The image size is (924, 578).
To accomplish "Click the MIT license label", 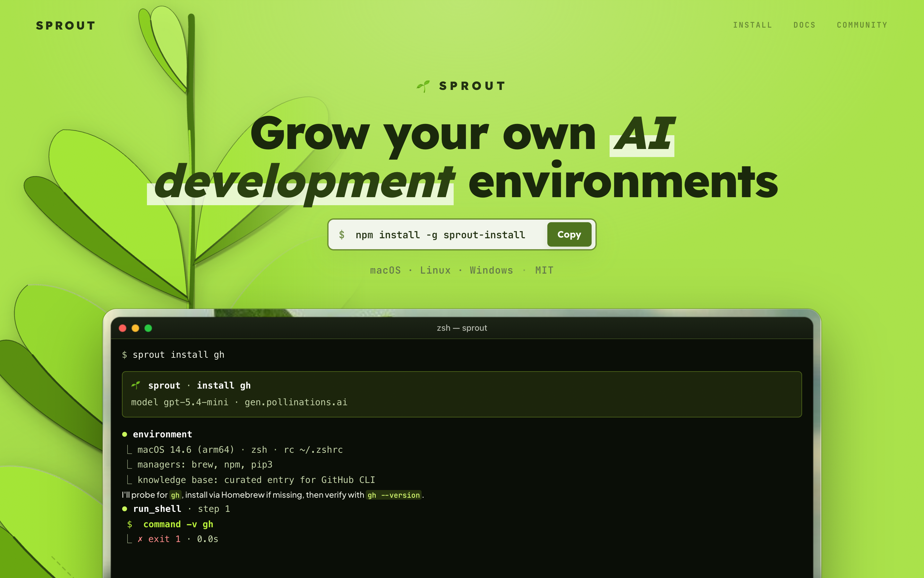I will point(544,270).
